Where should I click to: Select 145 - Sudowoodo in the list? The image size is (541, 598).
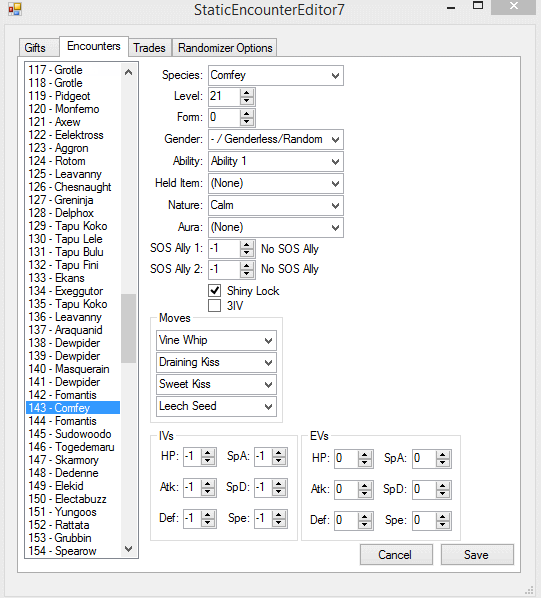tap(73, 434)
